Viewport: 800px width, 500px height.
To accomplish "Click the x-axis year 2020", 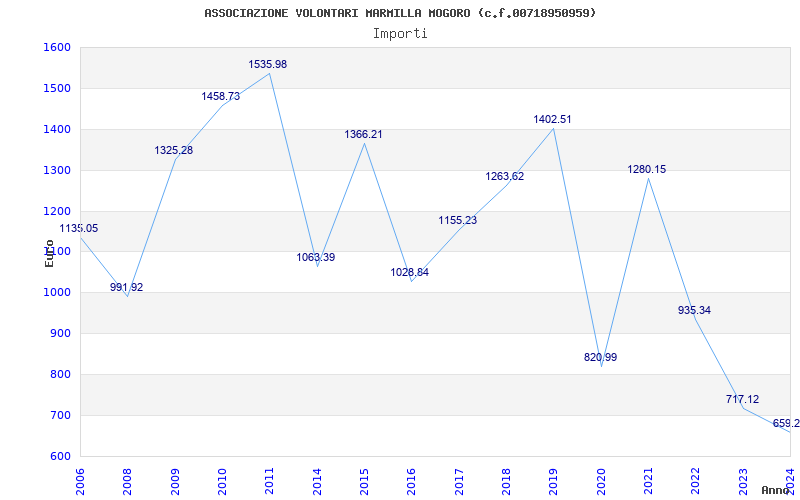I will [601, 482].
